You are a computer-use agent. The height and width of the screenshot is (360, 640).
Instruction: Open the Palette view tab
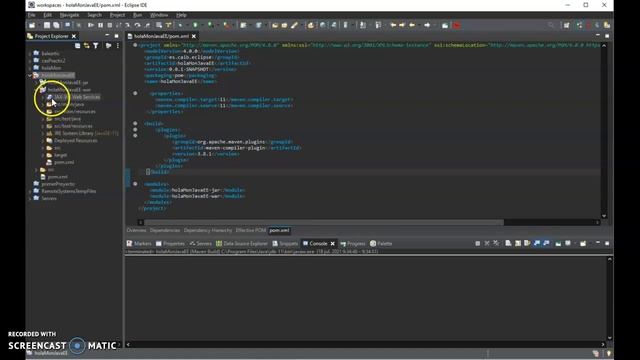click(x=381, y=243)
